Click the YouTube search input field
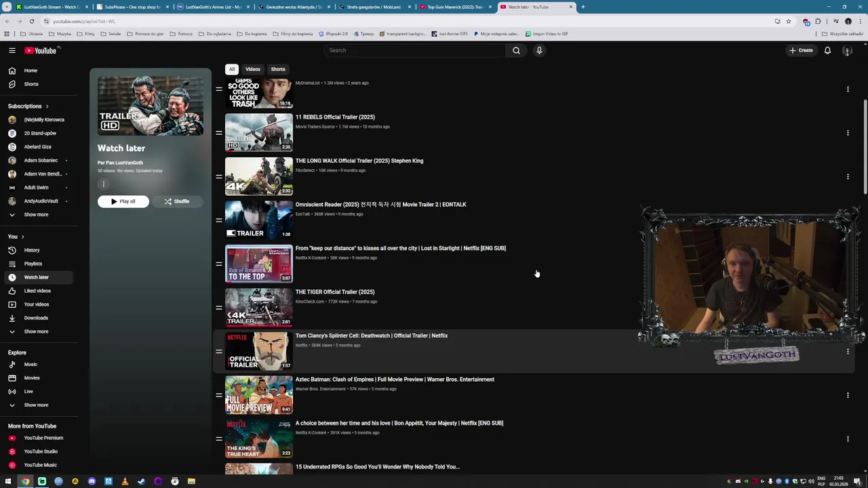 pyautogui.click(x=414, y=50)
